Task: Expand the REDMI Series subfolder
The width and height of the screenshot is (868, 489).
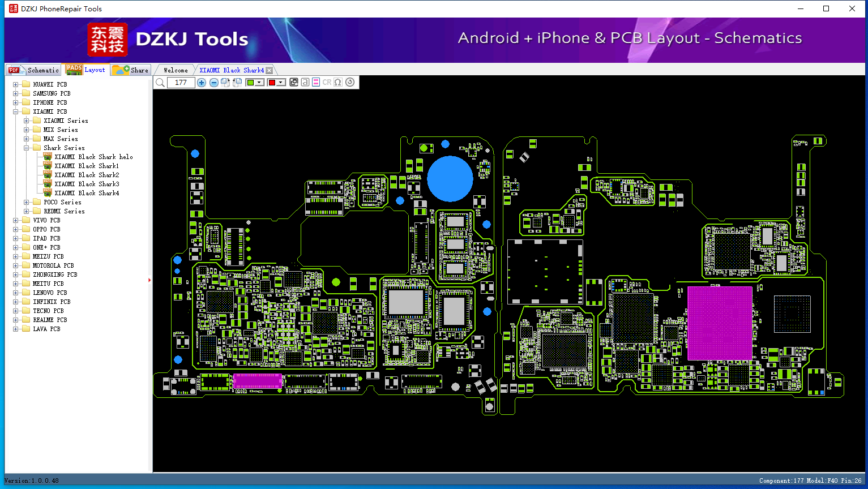Action: coord(27,211)
